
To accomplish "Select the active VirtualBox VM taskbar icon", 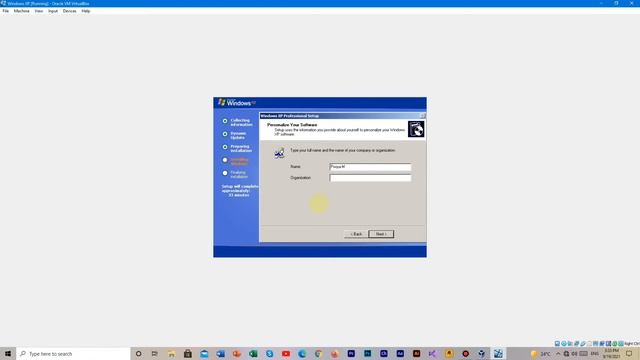I will (x=498, y=353).
